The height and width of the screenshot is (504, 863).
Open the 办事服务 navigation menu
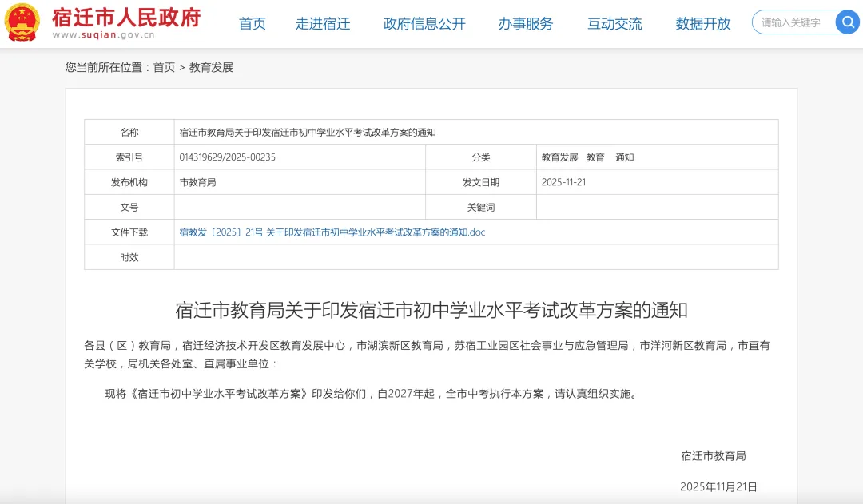click(525, 23)
